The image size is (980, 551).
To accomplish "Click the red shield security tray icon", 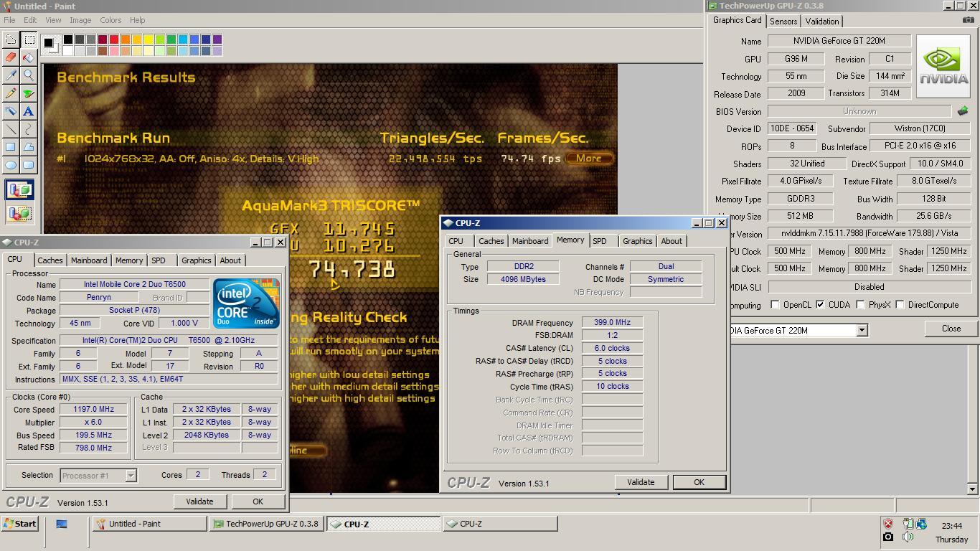I will click(888, 524).
